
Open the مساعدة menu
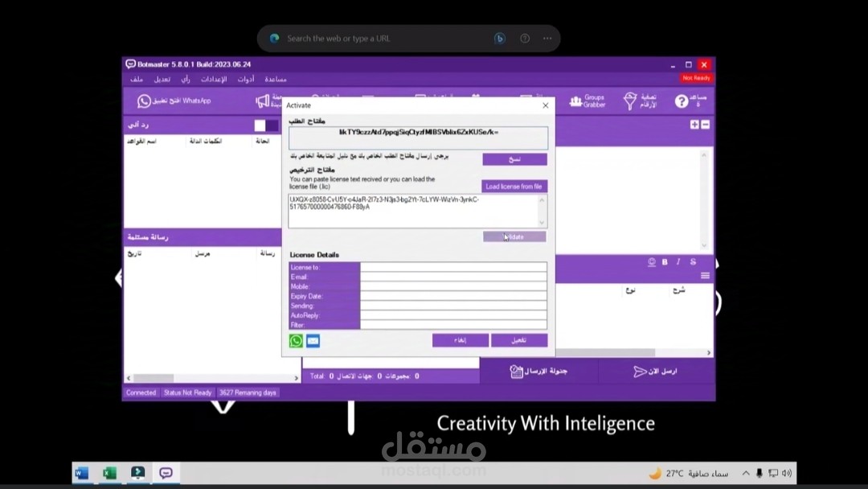(x=275, y=79)
